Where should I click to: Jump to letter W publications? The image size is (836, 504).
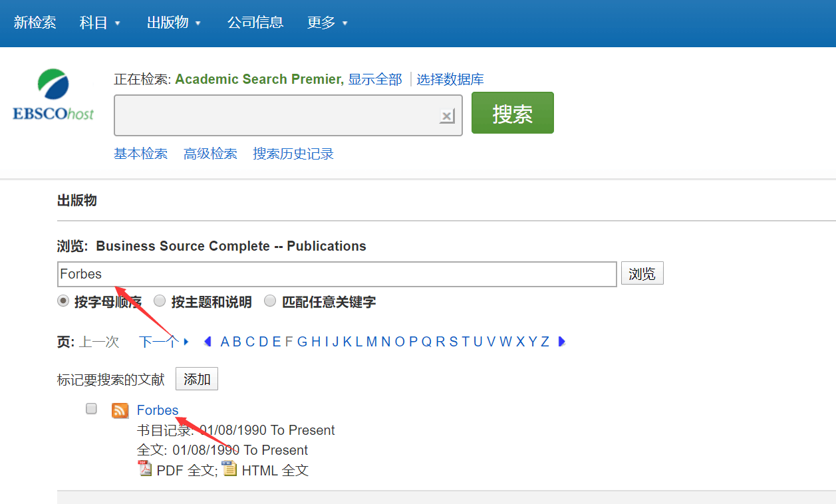[x=505, y=342]
